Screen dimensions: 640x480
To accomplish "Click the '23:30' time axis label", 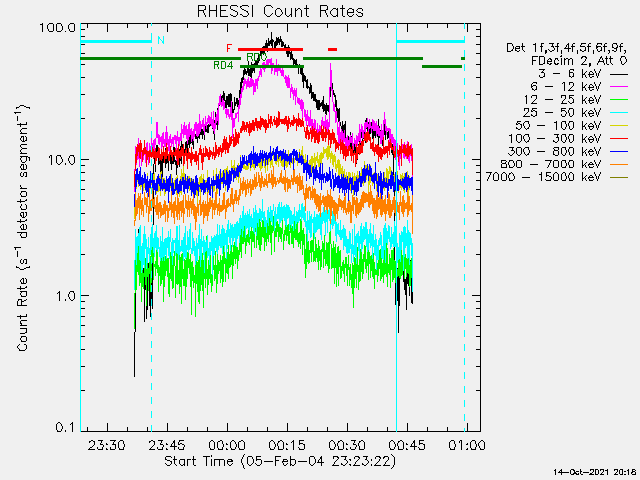I will [x=107, y=445].
